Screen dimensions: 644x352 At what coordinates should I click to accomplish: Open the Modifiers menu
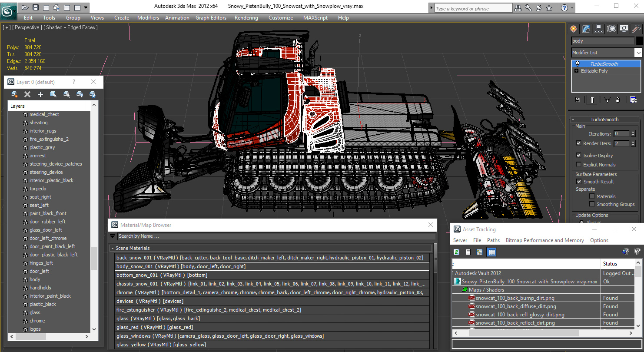click(148, 18)
